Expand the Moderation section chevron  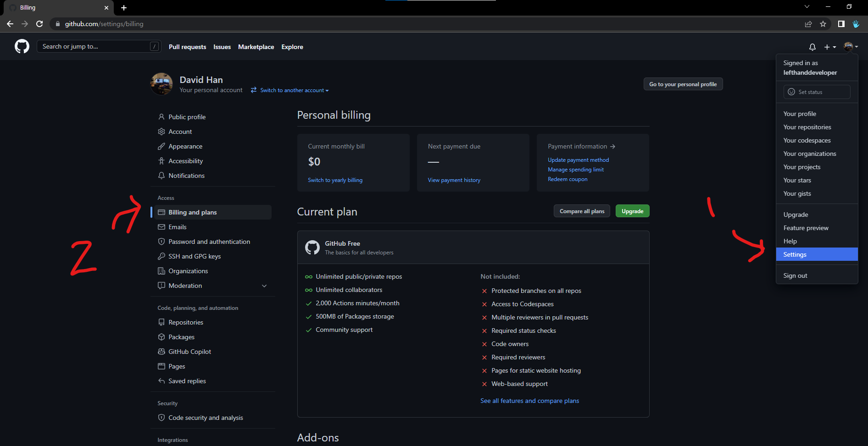264,286
